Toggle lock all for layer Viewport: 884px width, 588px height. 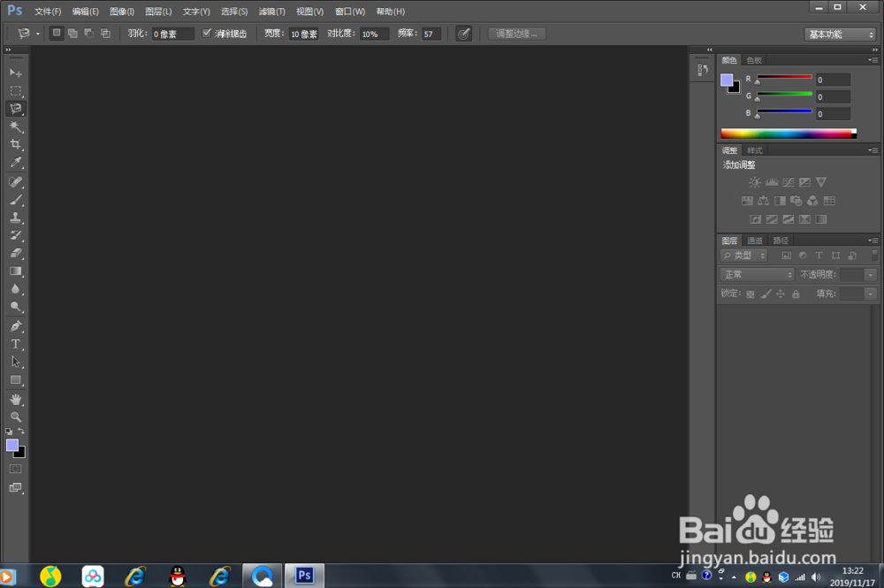pos(796,294)
